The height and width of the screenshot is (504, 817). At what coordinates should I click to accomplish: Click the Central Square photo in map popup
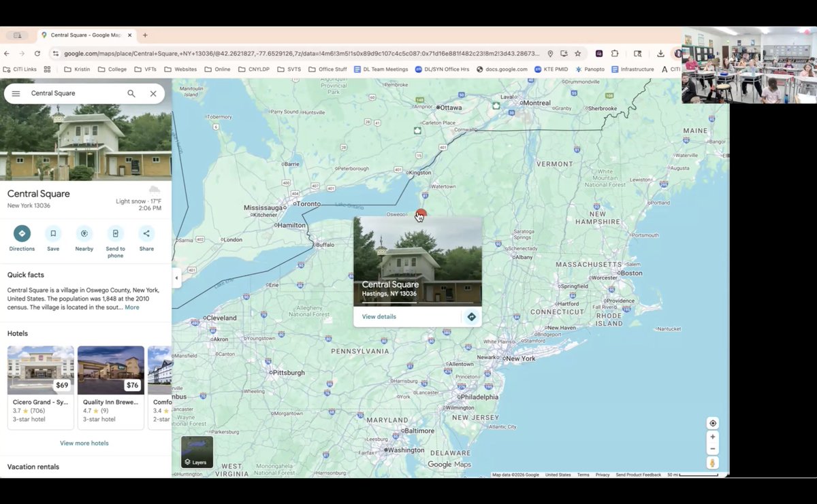click(x=417, y=261)
